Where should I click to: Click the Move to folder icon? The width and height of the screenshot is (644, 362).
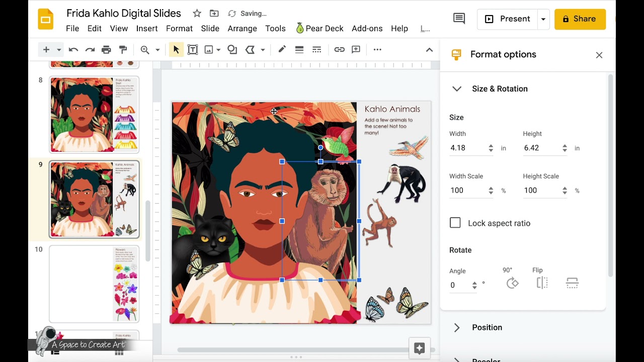tap(214, 14)
